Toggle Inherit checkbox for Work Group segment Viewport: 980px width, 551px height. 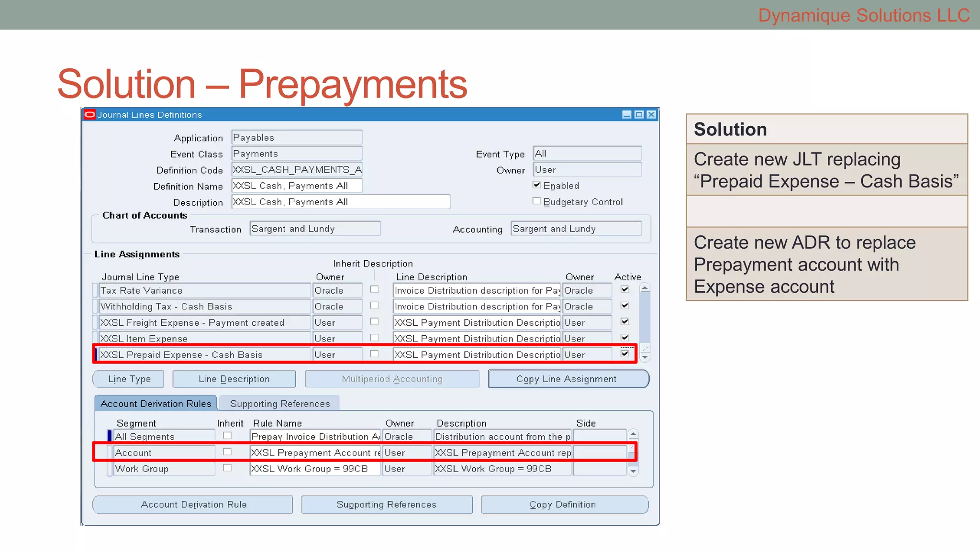click(x=227, y=468)
